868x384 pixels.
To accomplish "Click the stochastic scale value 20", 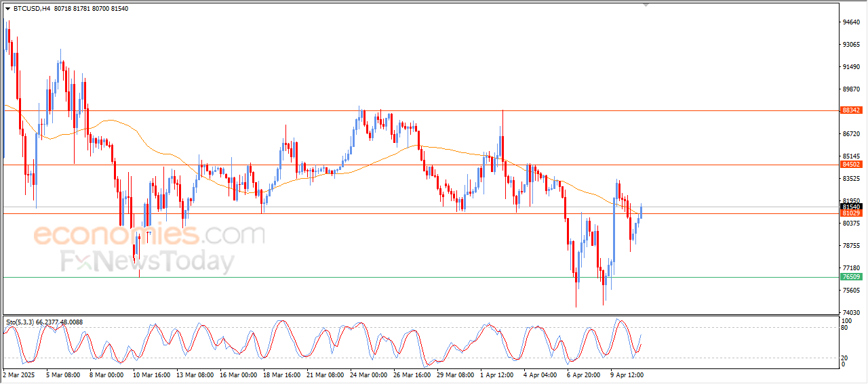I will (x=844, y=358).
